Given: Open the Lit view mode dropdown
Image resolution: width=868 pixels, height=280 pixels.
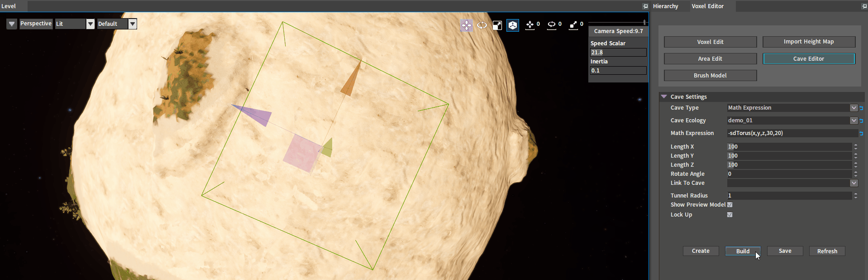Looking at the screenshot, I should pos(90,24).
